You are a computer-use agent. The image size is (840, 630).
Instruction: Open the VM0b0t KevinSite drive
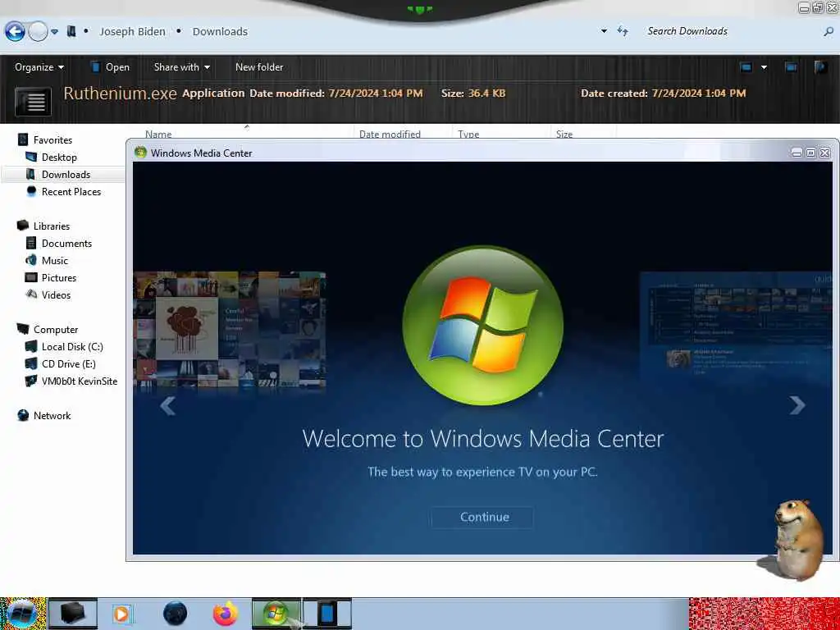(x=80, y=381)
